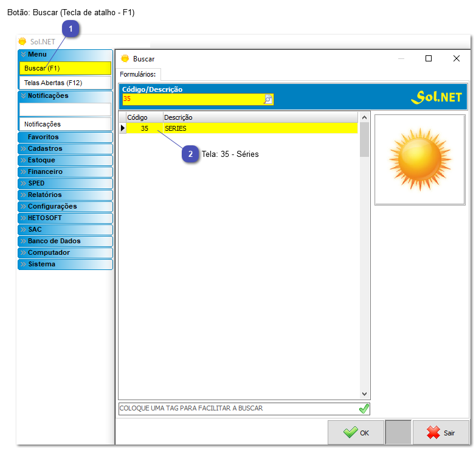Collapse the Menu section
This screenshot has width=476, height=450.
tap(65, 55)
